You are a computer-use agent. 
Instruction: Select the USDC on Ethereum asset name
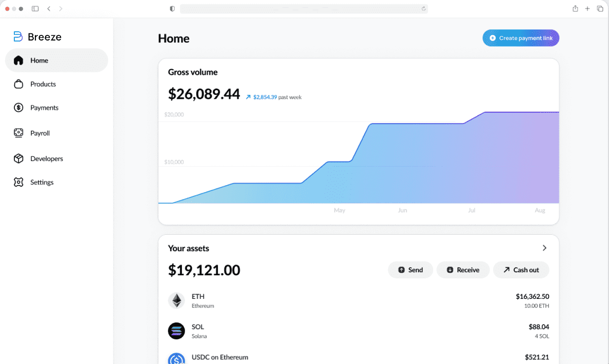(220, 357)
